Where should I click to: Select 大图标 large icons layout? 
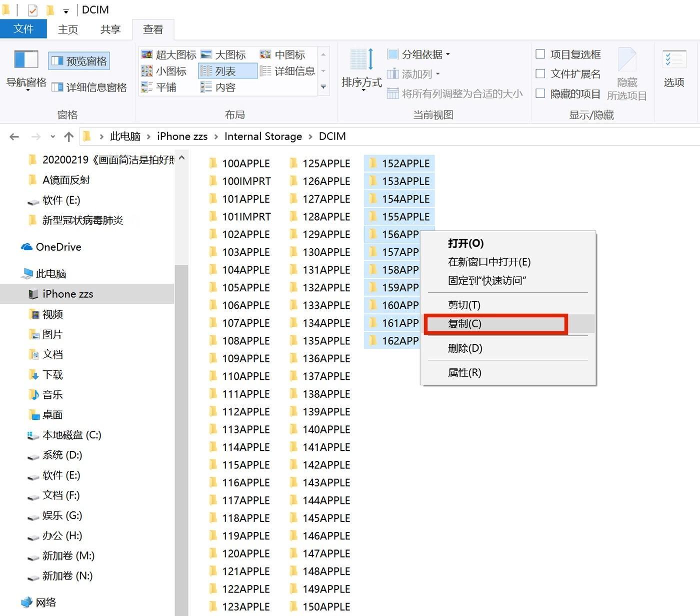pyautogui.click(x=223, y=55)
